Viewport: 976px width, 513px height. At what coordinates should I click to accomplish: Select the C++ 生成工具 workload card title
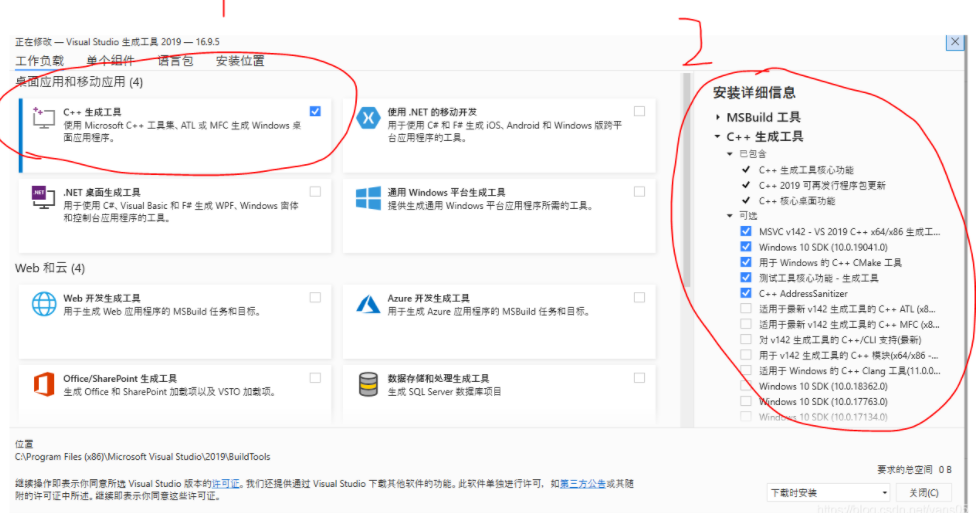(92, 112)
